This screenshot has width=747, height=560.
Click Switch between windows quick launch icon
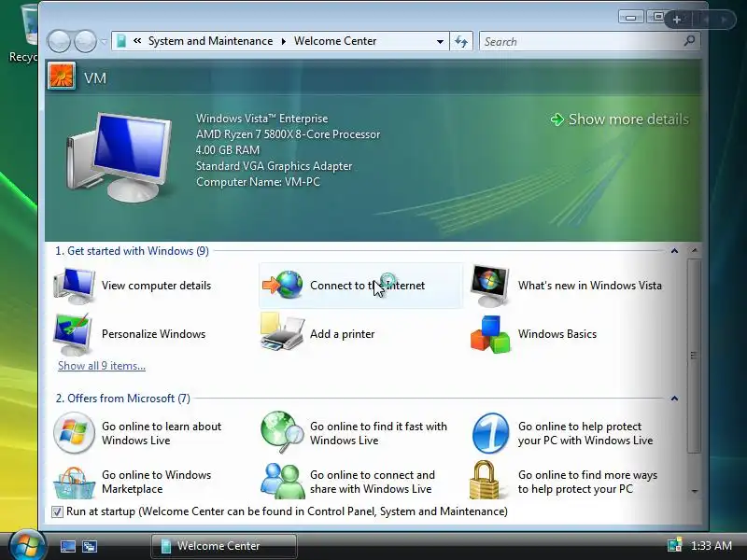(90, 546)
